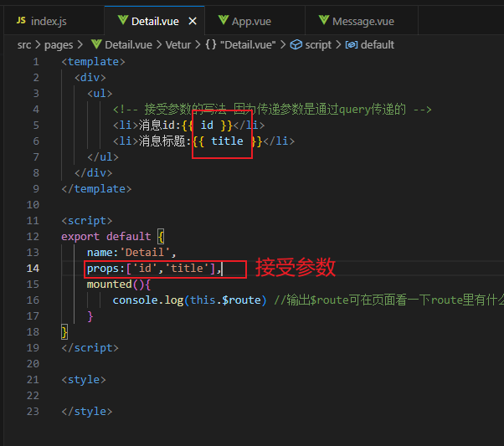
Task: Click the opening ul tag on line 3
Action: tap(100, 94)
